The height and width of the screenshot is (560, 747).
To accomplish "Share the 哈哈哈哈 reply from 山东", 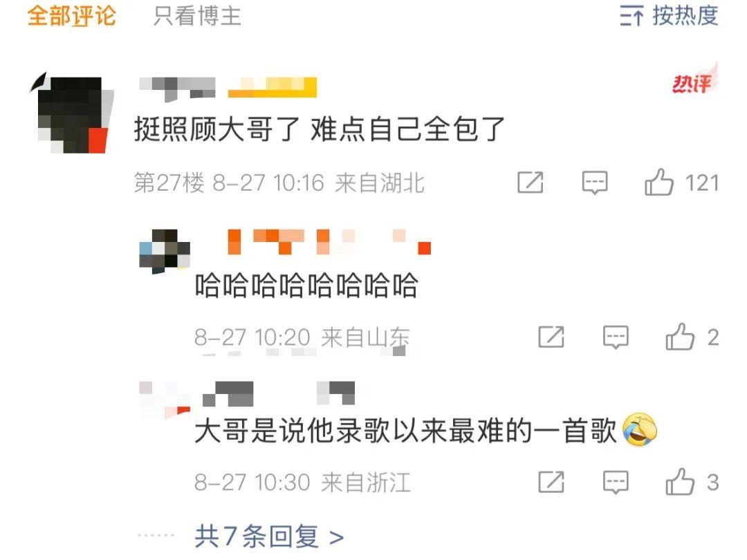I will click(x=551, y=337).
